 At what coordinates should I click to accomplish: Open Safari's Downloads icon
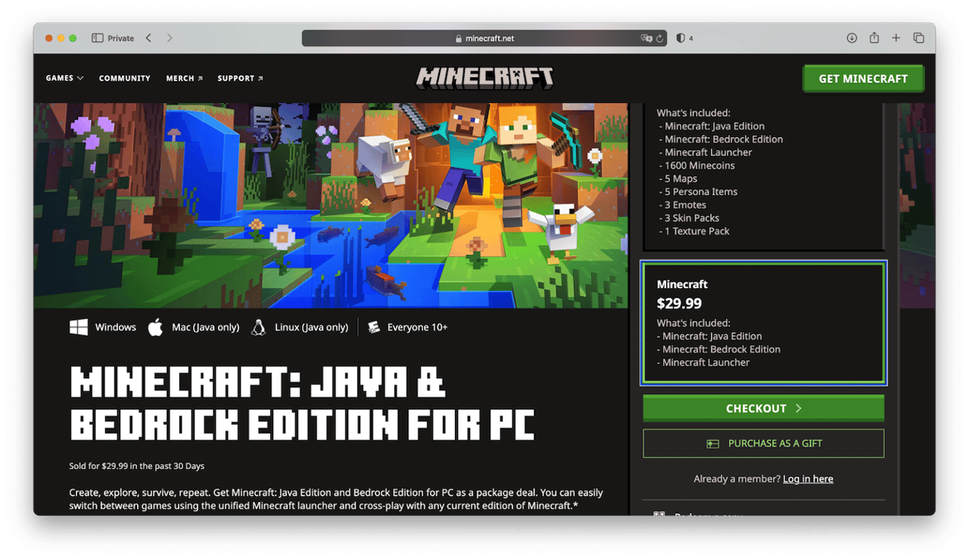[852, 37]
